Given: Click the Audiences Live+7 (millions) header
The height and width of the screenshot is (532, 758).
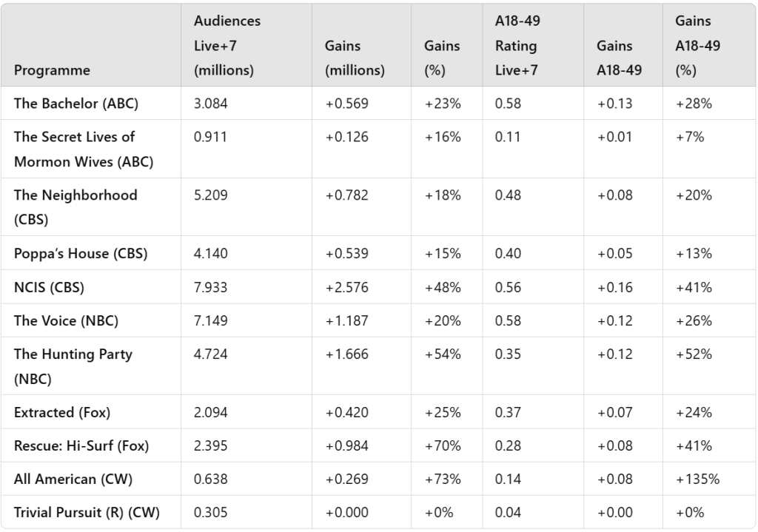Looking at the screenshot, I should coord(227,46).
